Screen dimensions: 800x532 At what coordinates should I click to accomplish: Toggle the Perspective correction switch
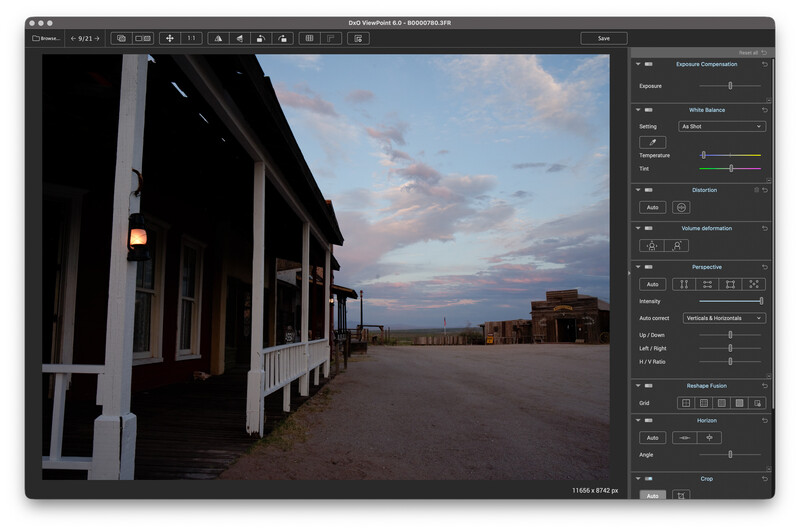click(x=648, y=267)
